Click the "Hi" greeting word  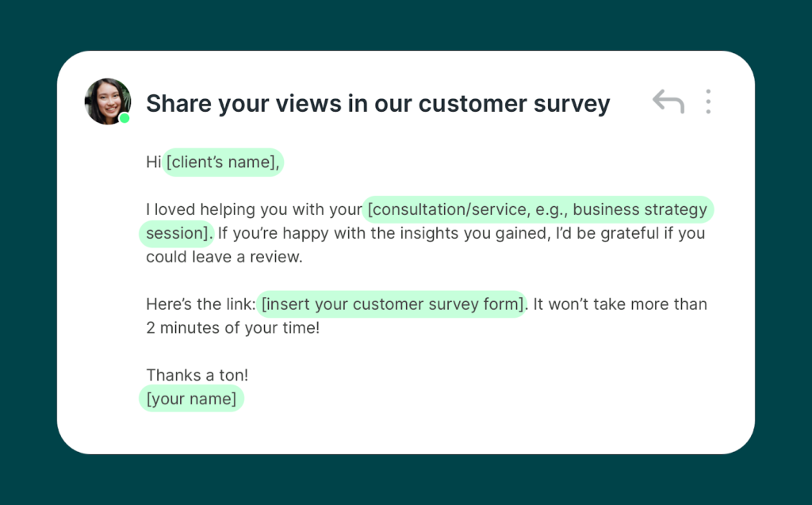click(x=153, y=163)
